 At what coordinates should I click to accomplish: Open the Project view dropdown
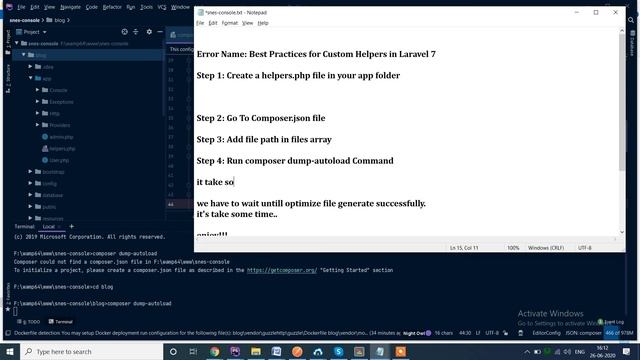(x=31, y=32)
